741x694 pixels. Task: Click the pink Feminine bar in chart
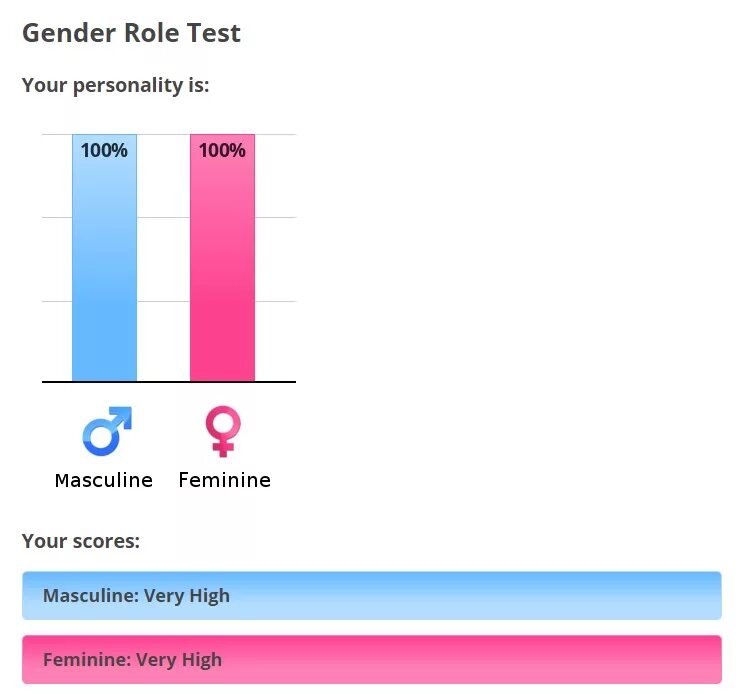pyautogui.click(x=223, y=258)
